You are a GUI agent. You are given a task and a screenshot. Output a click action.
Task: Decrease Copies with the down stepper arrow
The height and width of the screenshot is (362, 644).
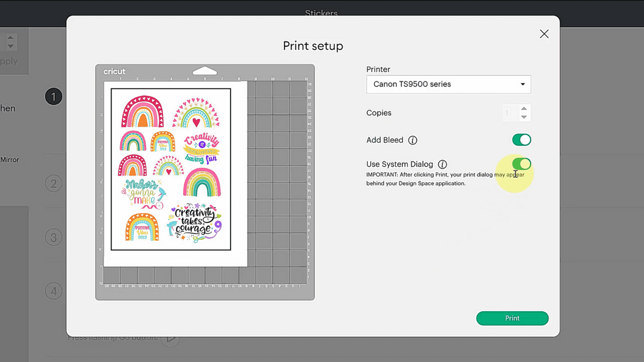pos(524,117)
